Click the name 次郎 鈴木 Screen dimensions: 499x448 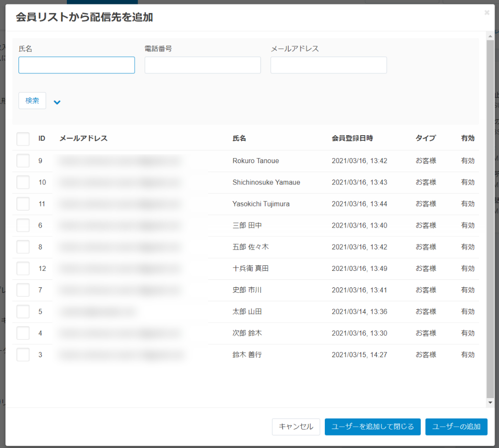(x=247, y=333)
